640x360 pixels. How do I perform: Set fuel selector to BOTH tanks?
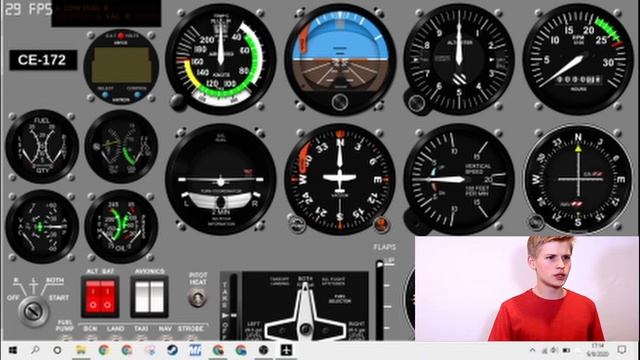click(305, 279)
